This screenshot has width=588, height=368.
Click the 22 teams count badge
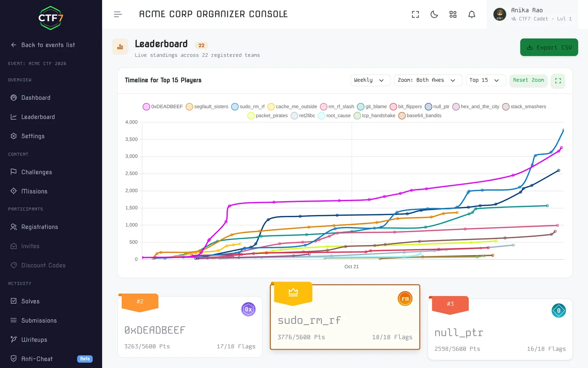201,45
